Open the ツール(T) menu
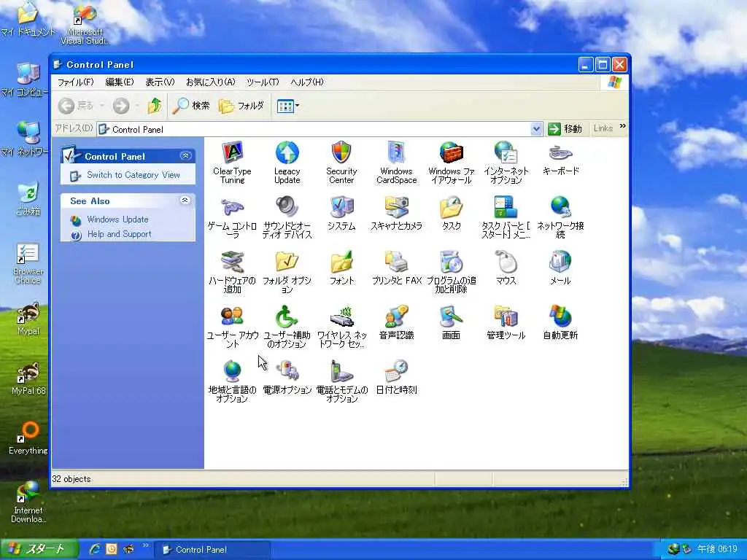The width and height of the screenshot is (747, 560). coord(262,82)
